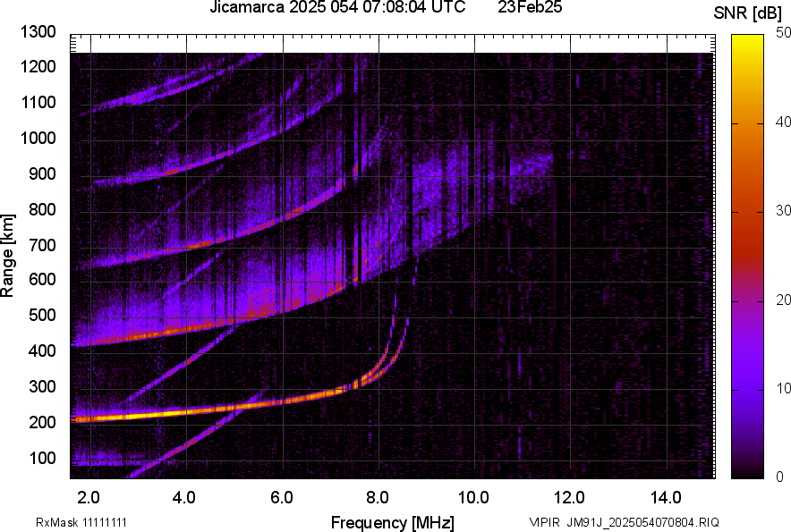Click the 23Feb25 date label
Screen dimensions: 791x532
pos(530,7)
